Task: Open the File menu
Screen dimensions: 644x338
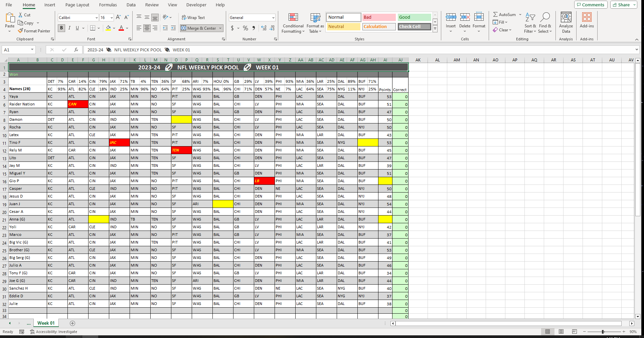Action: tap(9, 5)
